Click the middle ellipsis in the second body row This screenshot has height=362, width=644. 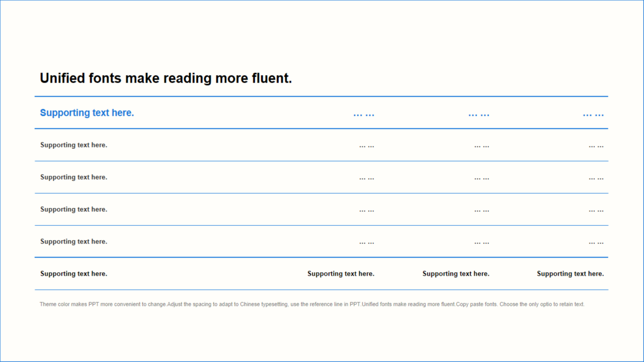[481, 178]
